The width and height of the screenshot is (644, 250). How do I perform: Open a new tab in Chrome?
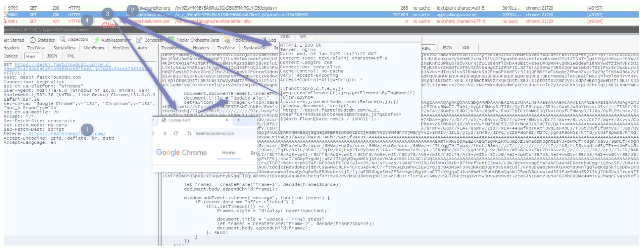(x=238, y=120)
